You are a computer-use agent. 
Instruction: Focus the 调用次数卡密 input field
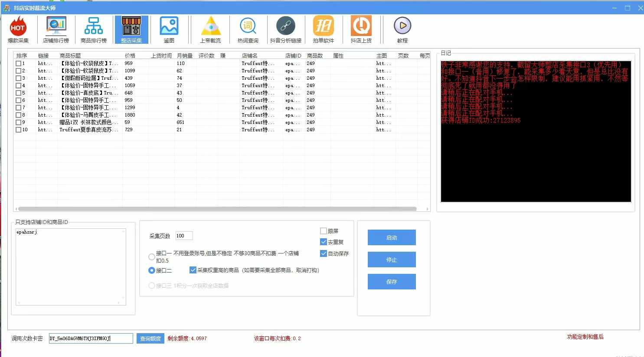[x=91, y=338]
